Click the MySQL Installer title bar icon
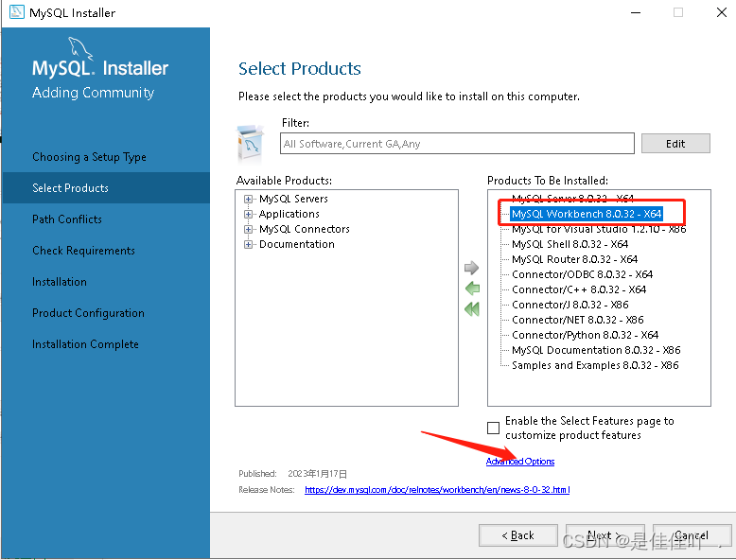 click(16, 12)
